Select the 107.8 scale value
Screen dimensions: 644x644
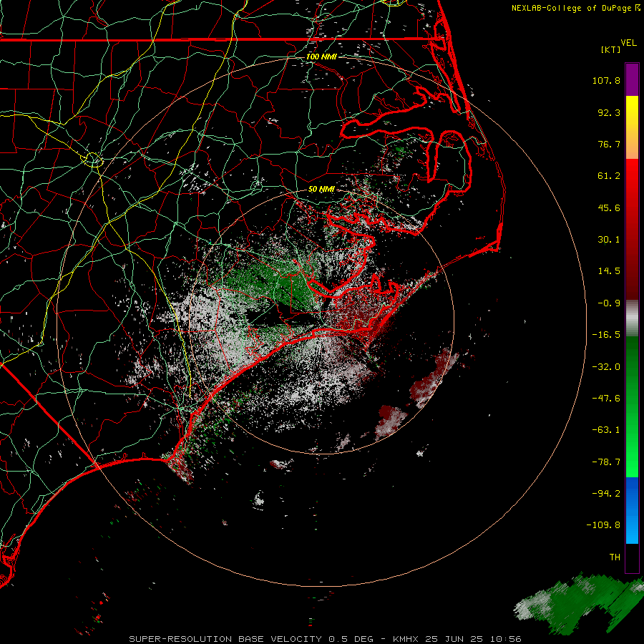pos(606,80)
